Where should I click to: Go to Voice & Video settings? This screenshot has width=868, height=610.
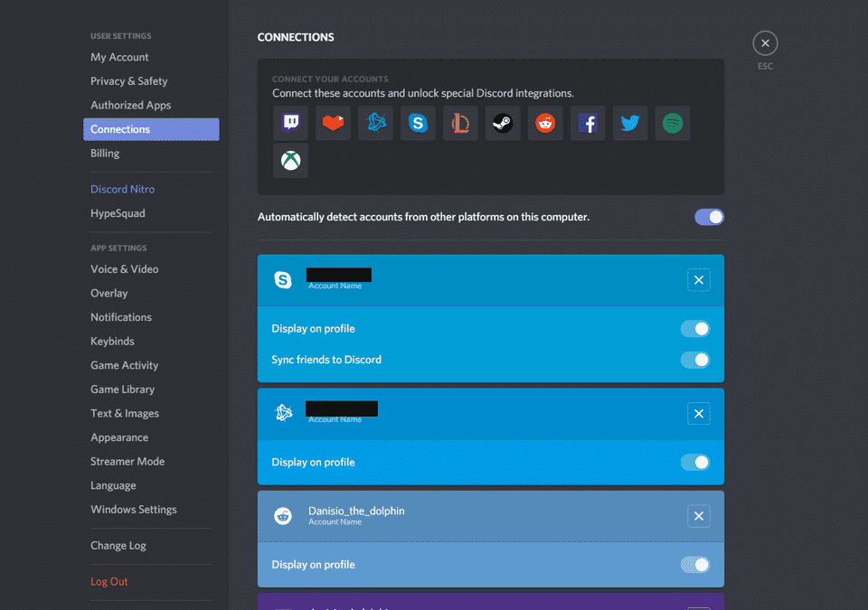tap(124, 269)
